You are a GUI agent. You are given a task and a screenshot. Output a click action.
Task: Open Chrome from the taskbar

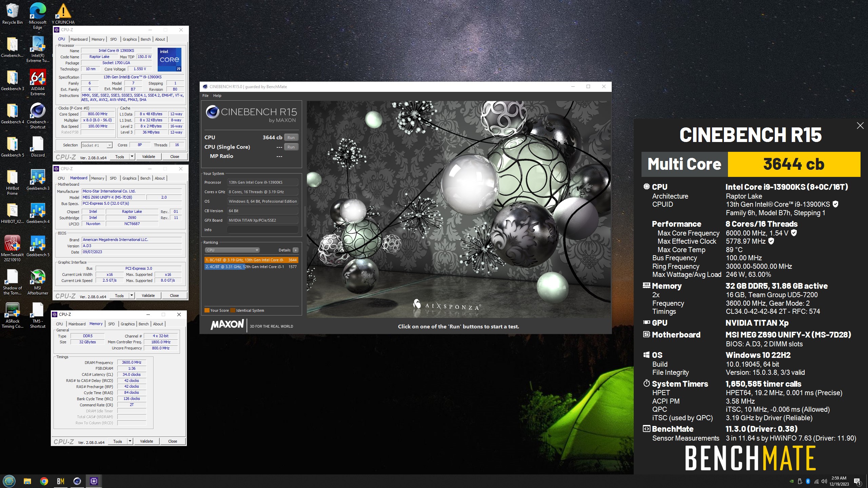click(44, 481)
